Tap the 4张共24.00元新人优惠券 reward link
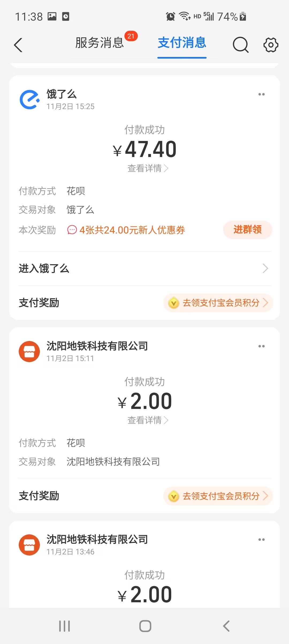The image size is (289, 644). pyautogui.click(x=132, y=230)
